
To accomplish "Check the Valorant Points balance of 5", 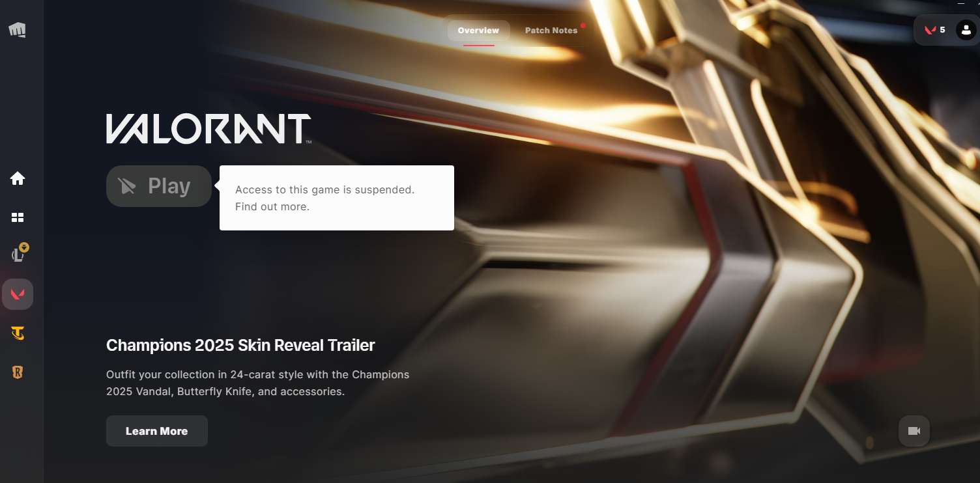I will 934,30.
